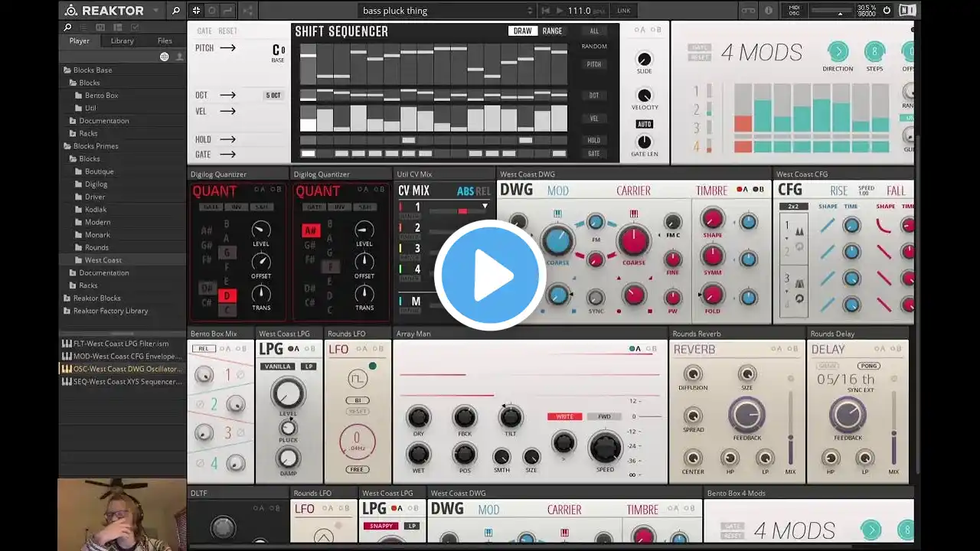This screenshot has height=551, width=980.
Task: Open the CV Mix channel 1 dropdown triangle
Action: [485, 207]
